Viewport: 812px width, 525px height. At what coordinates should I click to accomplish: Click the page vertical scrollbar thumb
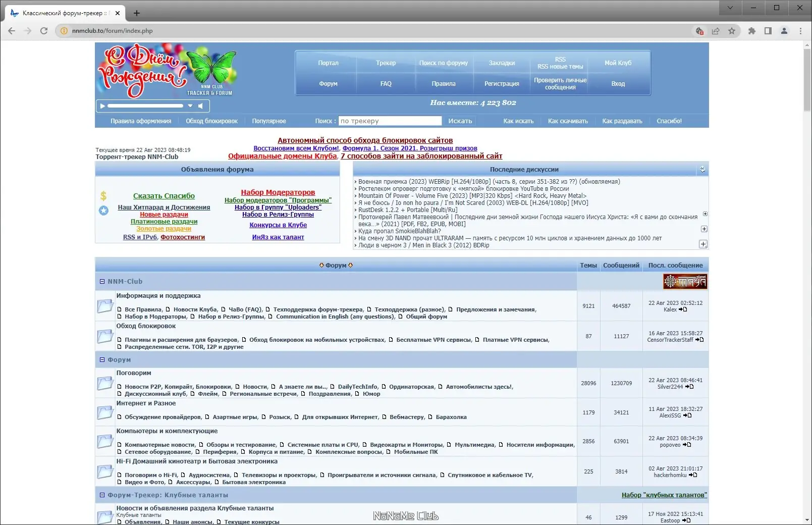tap(807, 80)
